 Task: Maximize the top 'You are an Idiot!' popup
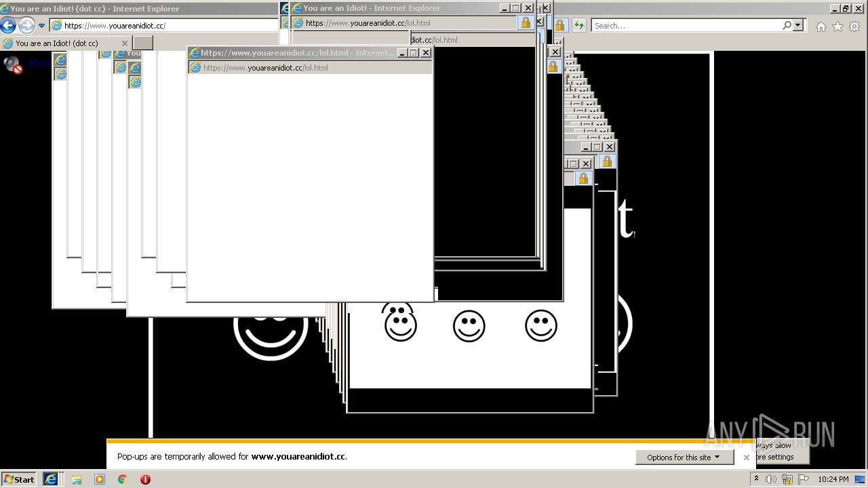[516, 8]
